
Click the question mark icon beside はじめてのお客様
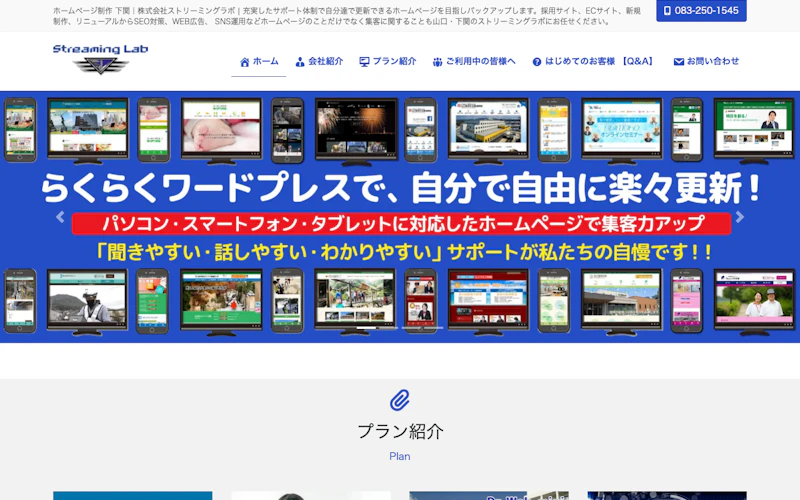pyautogui.click(x=537, y=62)
